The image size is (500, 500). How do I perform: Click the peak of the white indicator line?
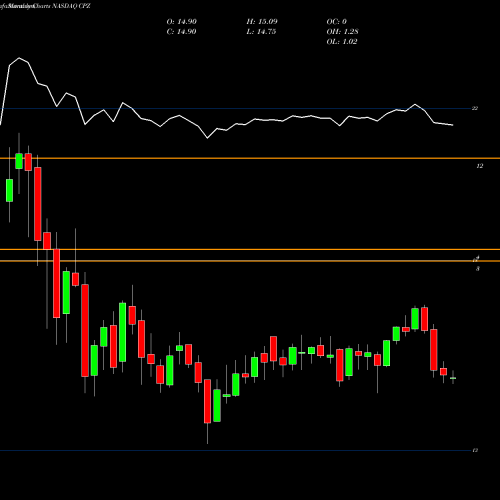click(19, 58)
